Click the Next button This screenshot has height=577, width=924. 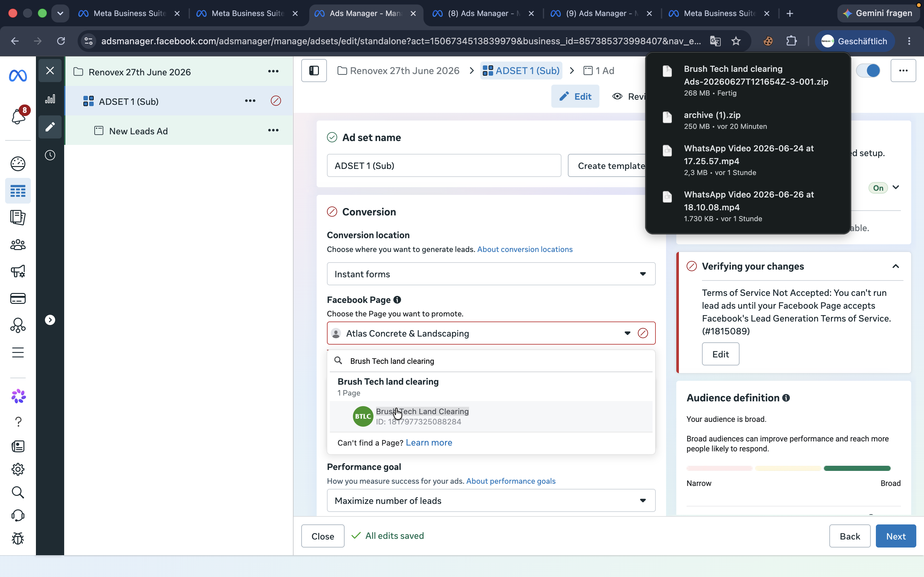pos(896,536)
